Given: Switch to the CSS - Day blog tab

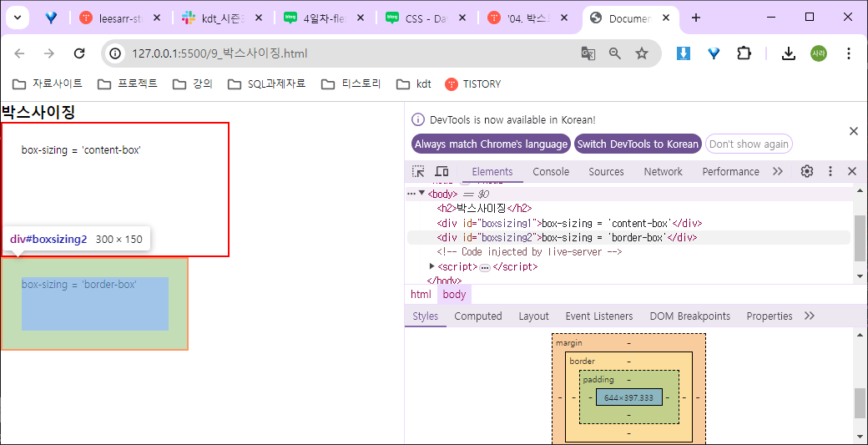Looking at the screenshot, I should (426, 18).
